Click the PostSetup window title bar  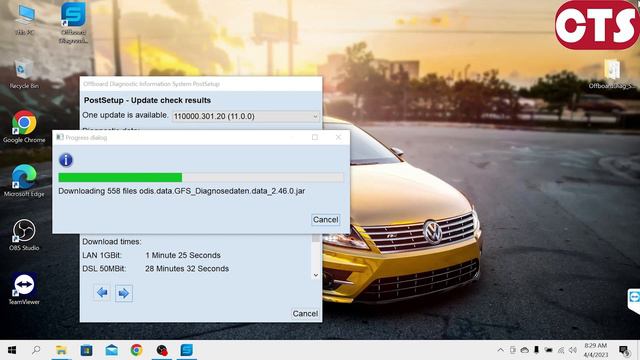(x=201, y=84)
